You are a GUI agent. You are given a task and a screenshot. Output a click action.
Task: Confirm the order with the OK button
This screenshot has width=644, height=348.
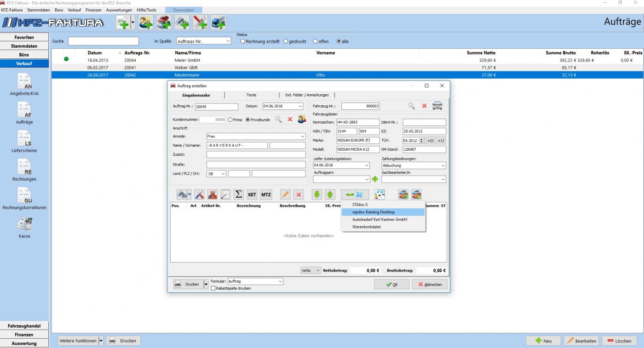click(391, 284)
